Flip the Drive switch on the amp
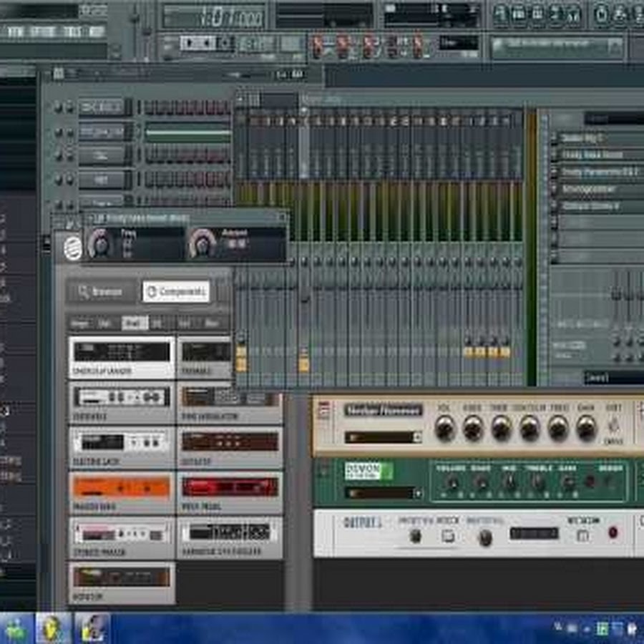 coord(613,426)
